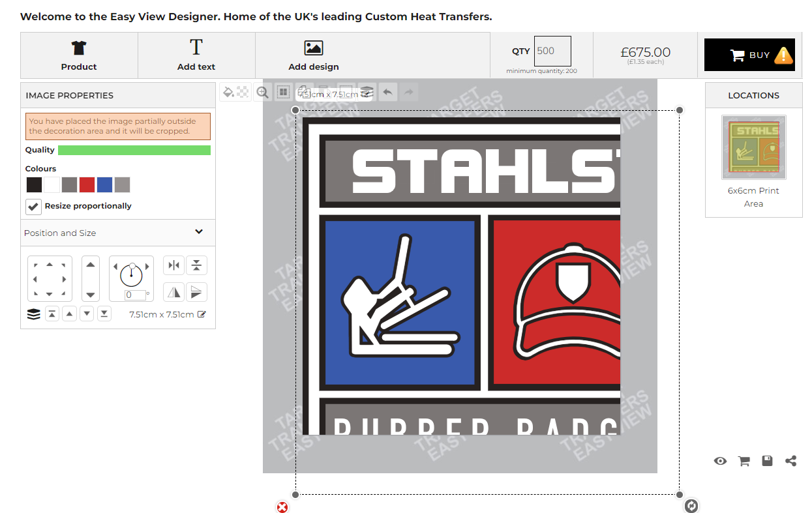Send the image to back layer
Image resolution: width=812 pixels, height=513 pixels.
click(x=104, y=314)
